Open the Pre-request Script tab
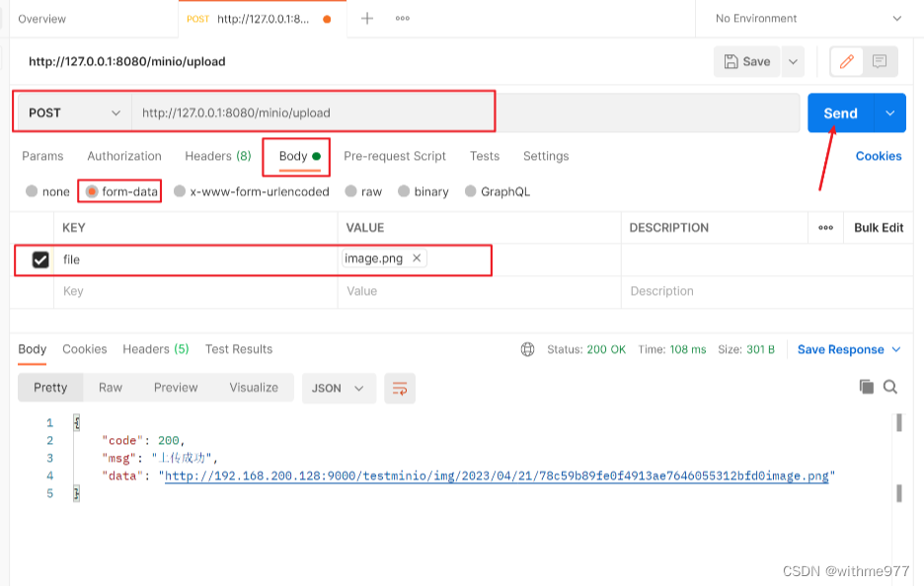 (x=395, y=156)
